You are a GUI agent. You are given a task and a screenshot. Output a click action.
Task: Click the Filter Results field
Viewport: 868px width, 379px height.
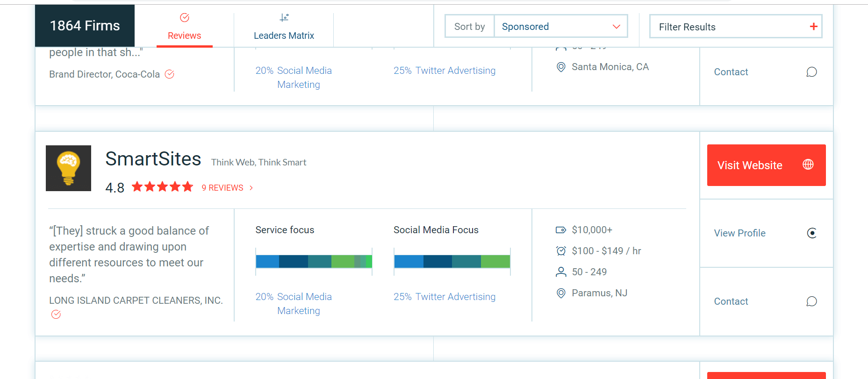point(736,27)
